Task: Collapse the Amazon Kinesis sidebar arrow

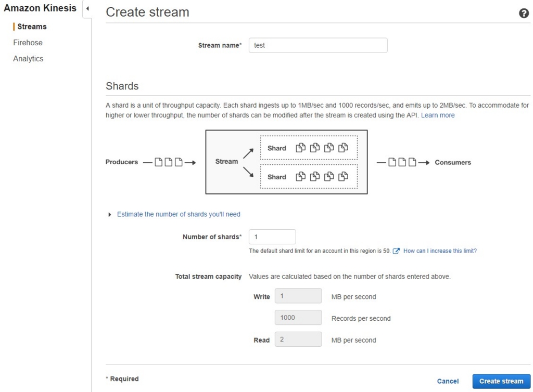Action: (x=87, y=8)
